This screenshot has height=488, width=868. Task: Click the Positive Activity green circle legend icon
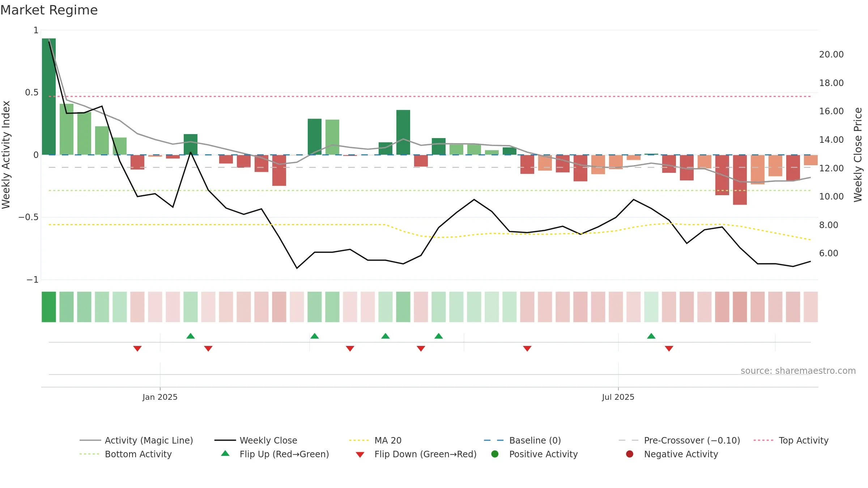(495, 454)
